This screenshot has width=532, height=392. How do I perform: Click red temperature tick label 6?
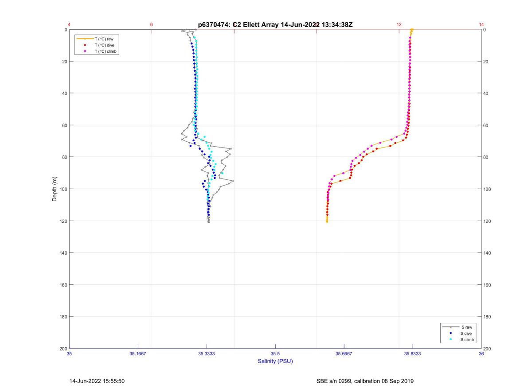click(x=152, y=25)
